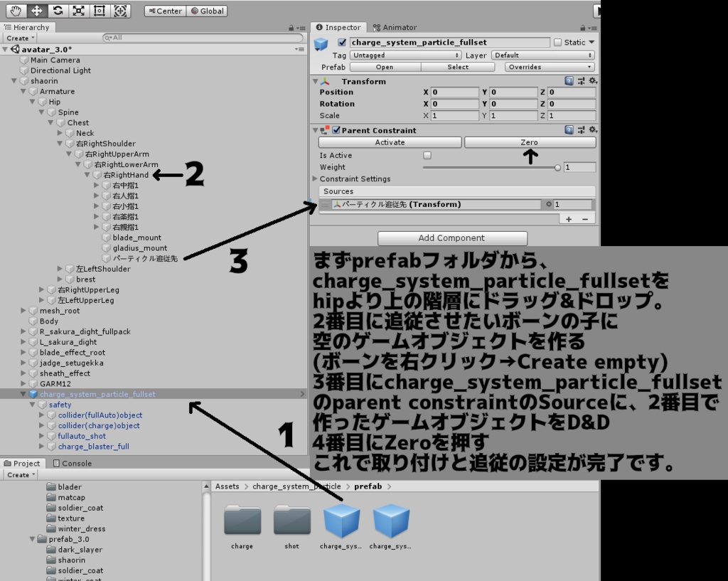Viewport: 728px width, 581px height.
Task: Adjust the Weight slider handle
Action: pos(557,168)
